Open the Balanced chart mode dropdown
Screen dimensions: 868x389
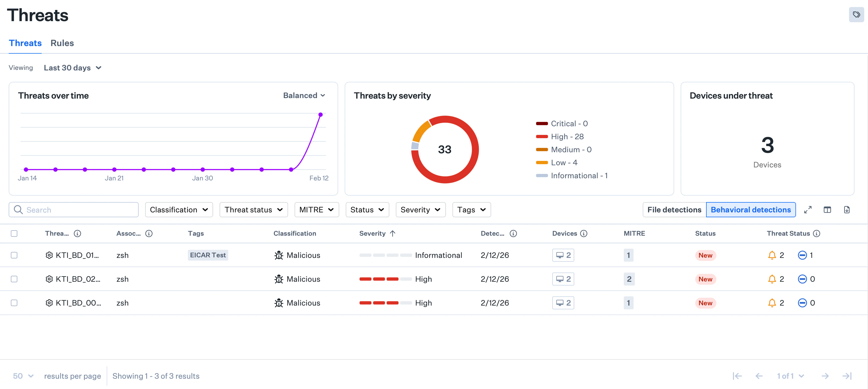tap(304, 95)
